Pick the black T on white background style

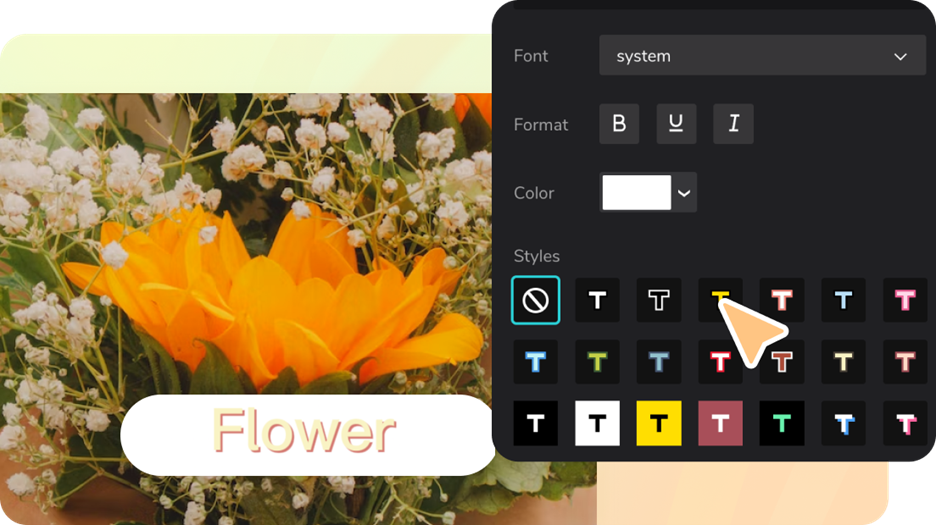597,423
